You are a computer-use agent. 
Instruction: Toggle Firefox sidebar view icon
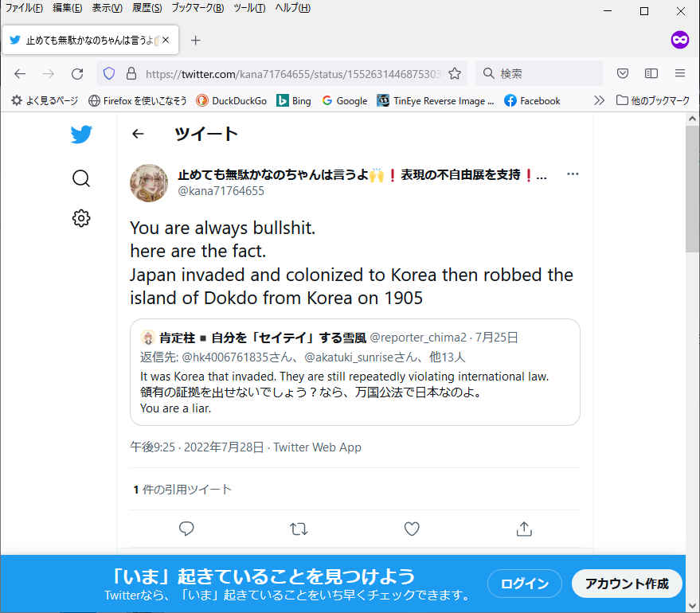coord(651,73)
